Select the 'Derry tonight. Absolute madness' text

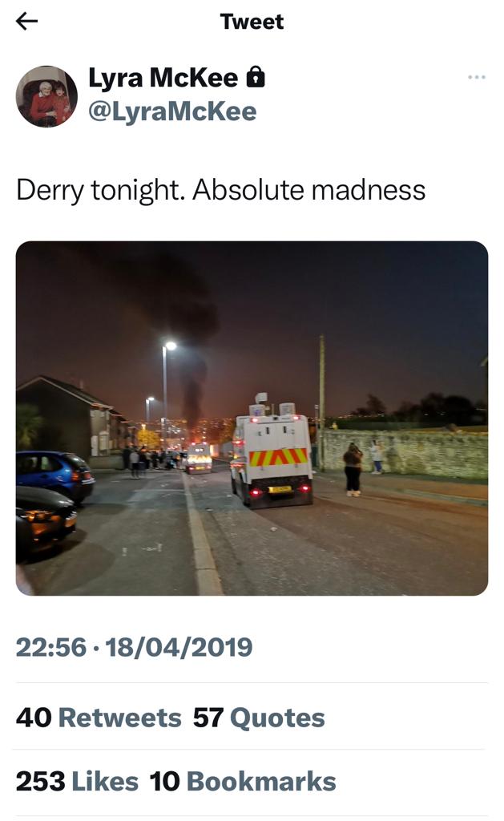pyautogui.click(x=221, y=190)
